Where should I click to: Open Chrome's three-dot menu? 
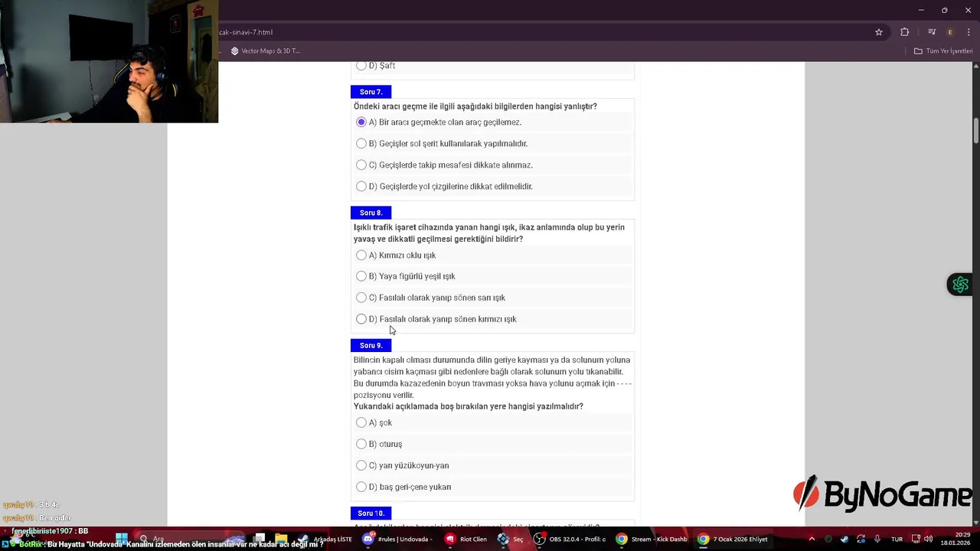[x=969, y=32]
